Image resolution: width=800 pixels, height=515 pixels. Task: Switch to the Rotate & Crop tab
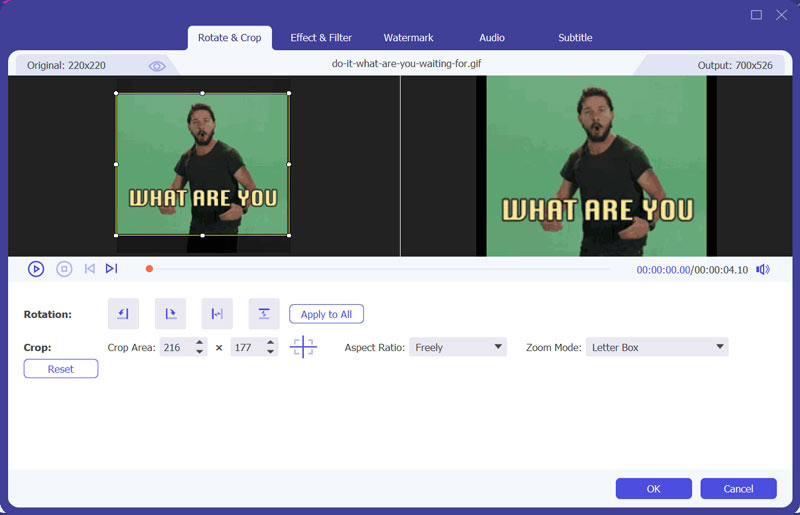click(230, 38)
